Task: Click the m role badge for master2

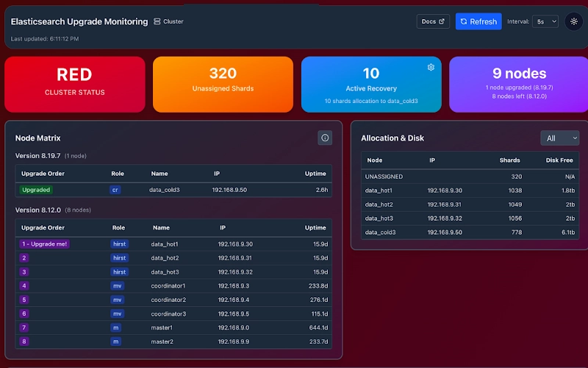Action: click(116, 342)
